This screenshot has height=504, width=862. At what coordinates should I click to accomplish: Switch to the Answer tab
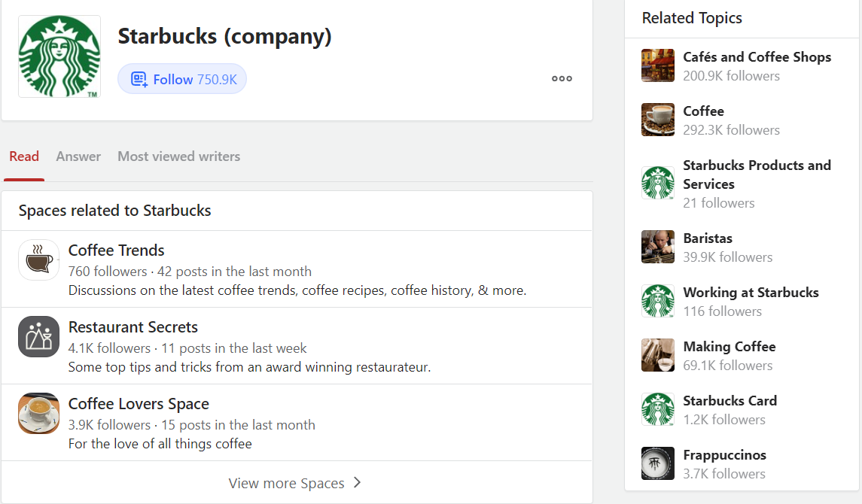pos(78,156)
